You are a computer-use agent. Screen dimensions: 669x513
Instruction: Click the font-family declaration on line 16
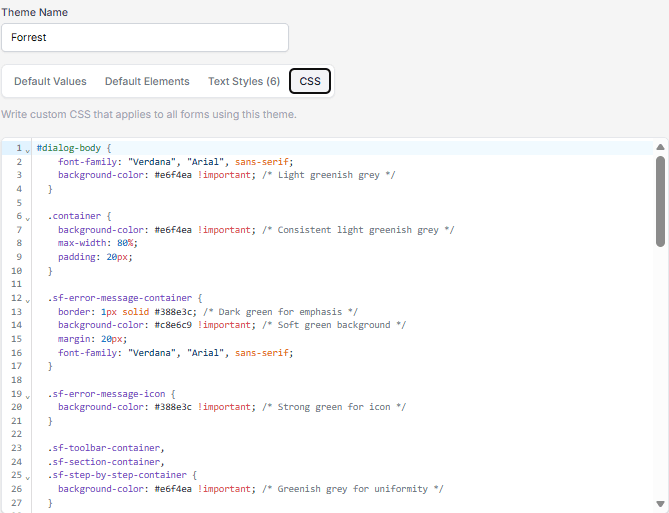[x=175, y=353]
